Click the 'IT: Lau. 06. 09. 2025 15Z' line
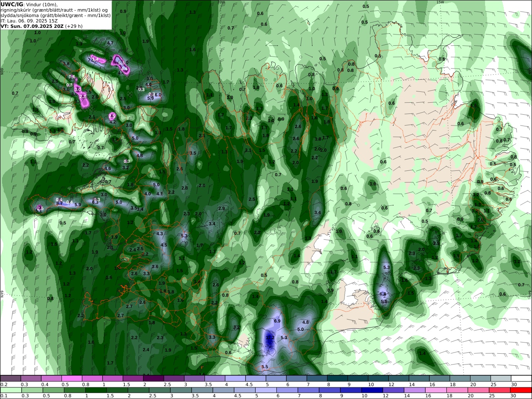This screenshot has width=532, height=399. 29,20
